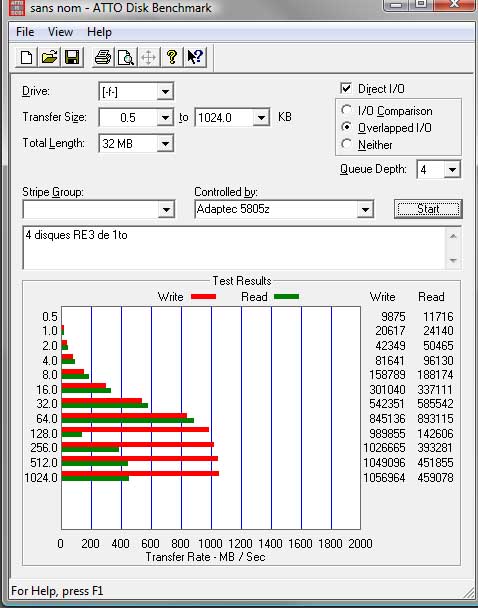Image resolution: width=478 pixels, height=608 pixels.
Task: Click the description box scrollbar down arrow
Action: click(453, 261)
